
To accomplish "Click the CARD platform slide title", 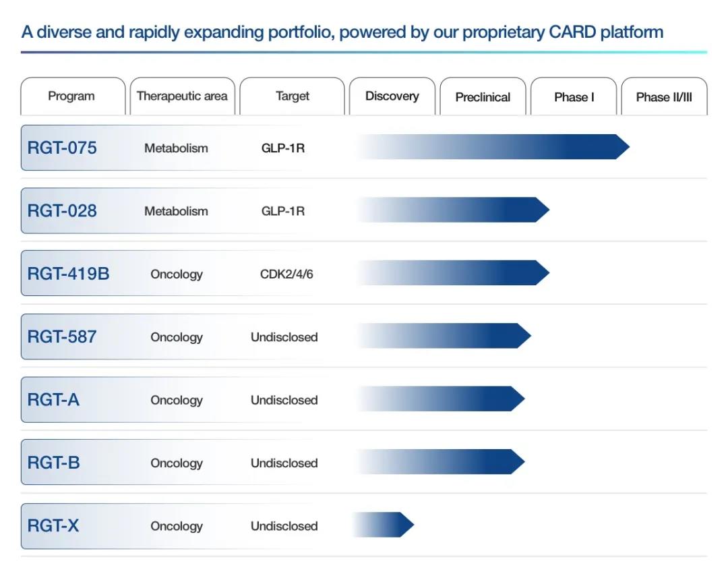I will pos(342,32).
